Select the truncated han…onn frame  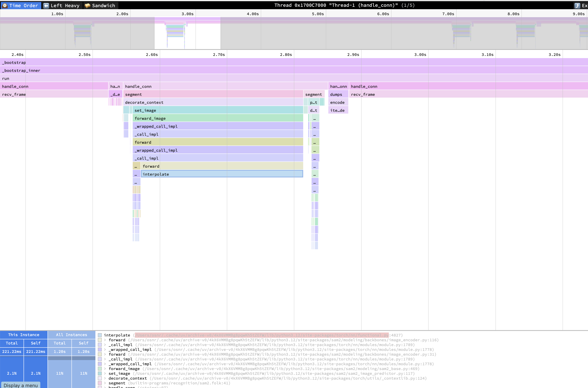(338, 86)
